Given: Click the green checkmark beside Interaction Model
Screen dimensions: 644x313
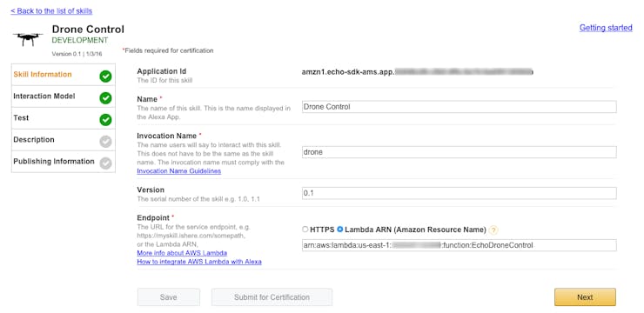Looking at the screenshot, I should (105, 98).
